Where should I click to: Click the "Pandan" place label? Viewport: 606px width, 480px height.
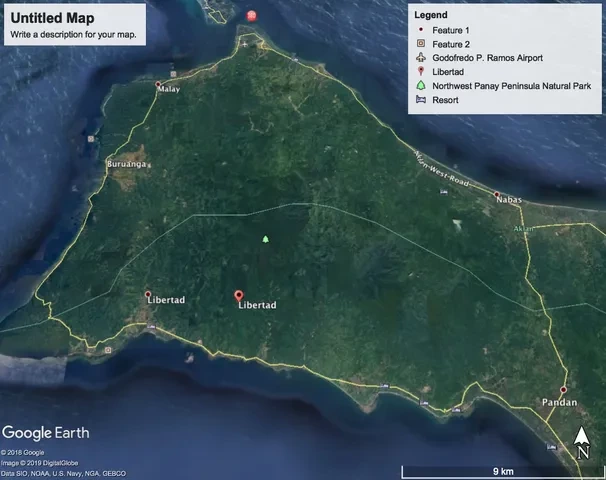(560, 402)
